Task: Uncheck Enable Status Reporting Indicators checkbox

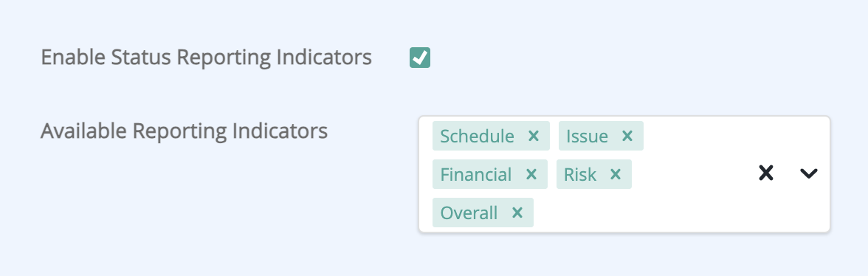Action: click(x=420, y=58)
